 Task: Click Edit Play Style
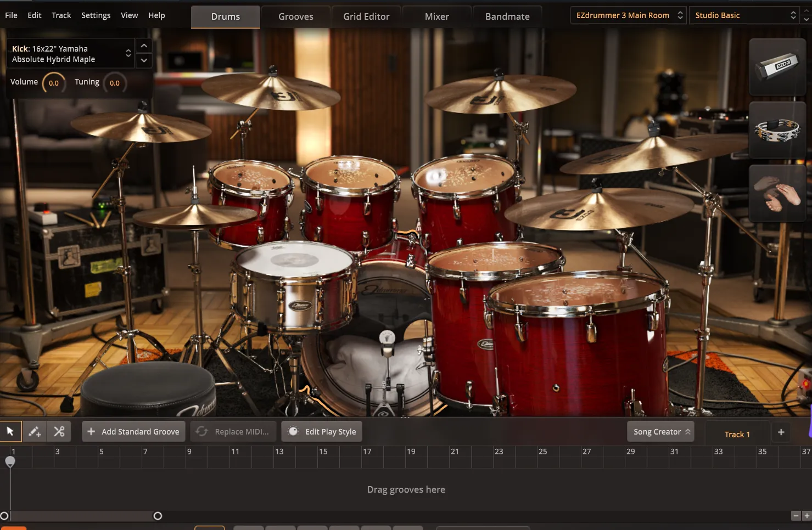pos(321,431)
